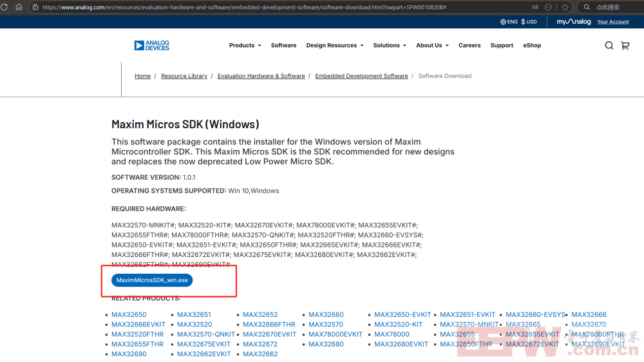Open MAX32680 product link
Screen dimensions: 644x362
coord(326,345)
